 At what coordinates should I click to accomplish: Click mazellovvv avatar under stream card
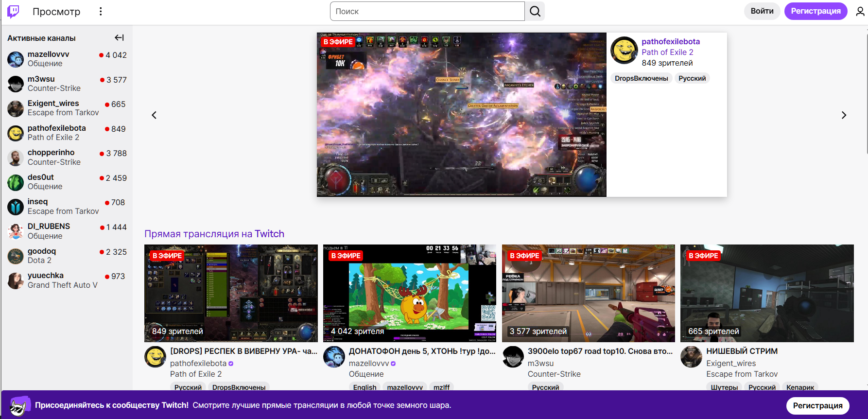pyautogui.click(x=334, y=357)
